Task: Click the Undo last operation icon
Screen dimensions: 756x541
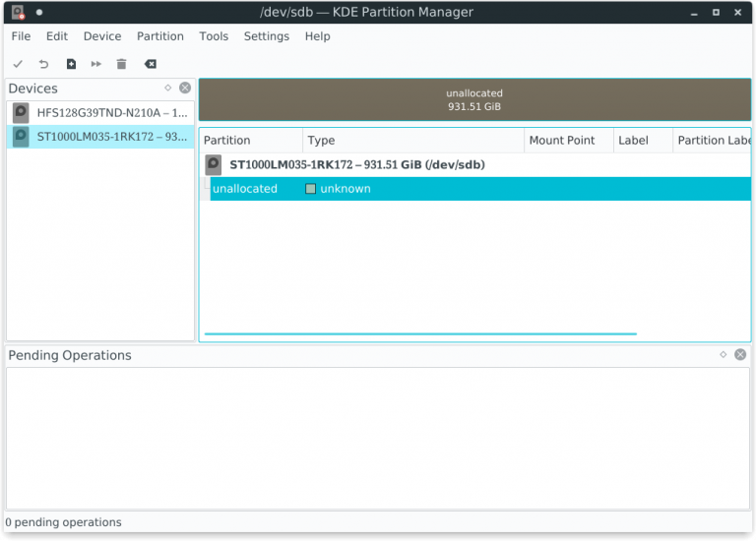Action: click(x=44, y=64)
